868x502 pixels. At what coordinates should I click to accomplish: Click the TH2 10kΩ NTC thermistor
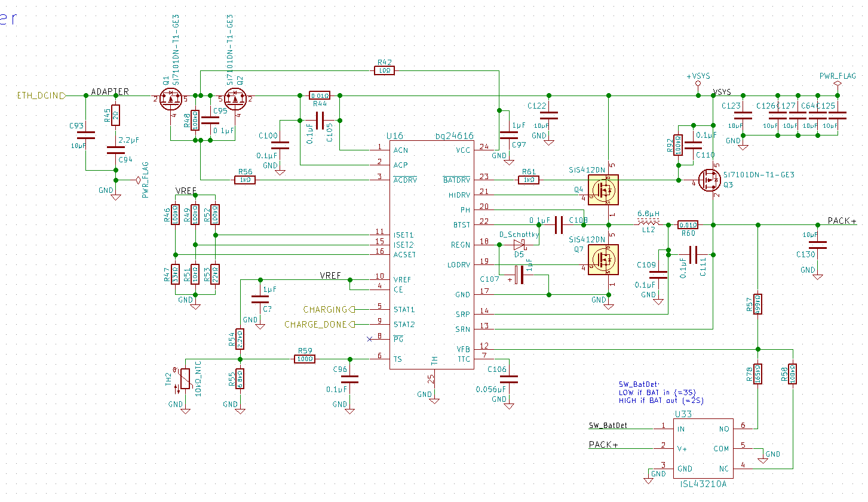click(185, 379)
